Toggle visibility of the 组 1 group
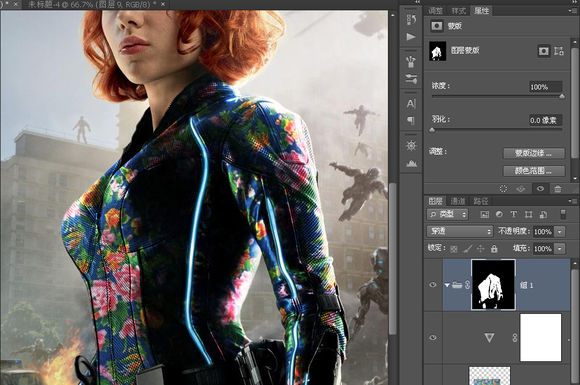 [433, 285]
